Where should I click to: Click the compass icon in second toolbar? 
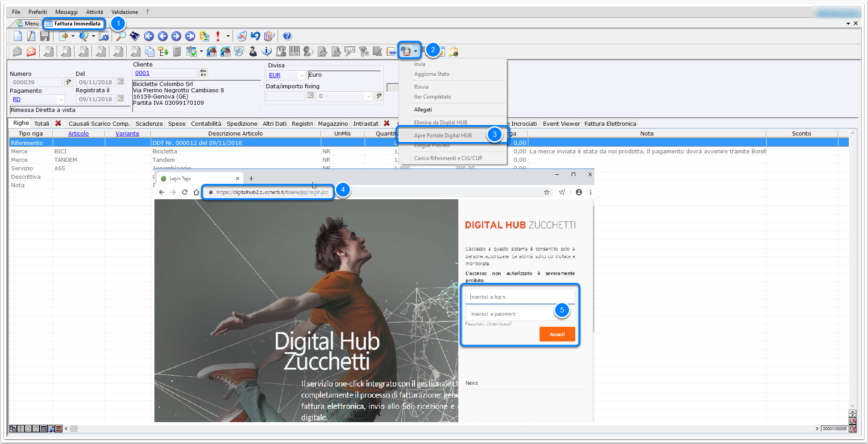(239, 52)
